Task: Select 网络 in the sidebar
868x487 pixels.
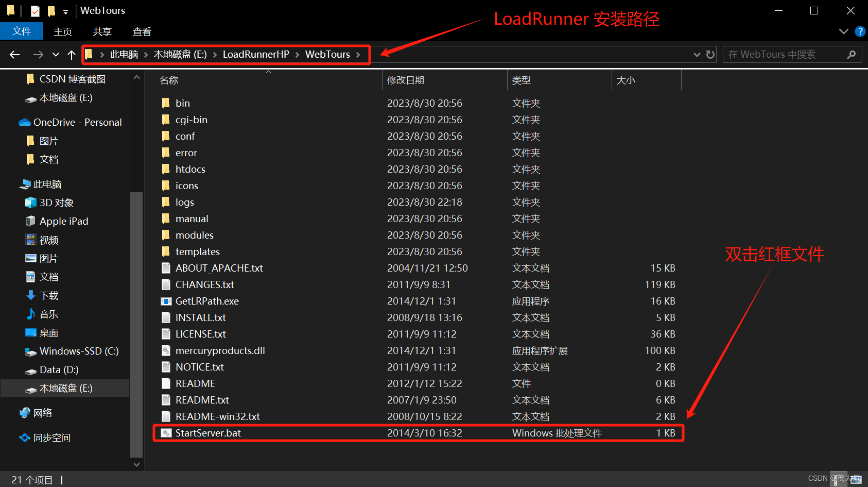Action: coord(44,412)
